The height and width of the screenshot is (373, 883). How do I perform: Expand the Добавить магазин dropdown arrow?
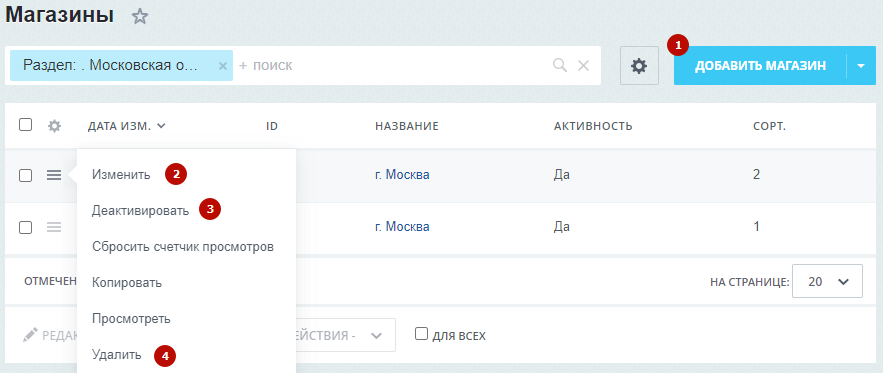861,66
